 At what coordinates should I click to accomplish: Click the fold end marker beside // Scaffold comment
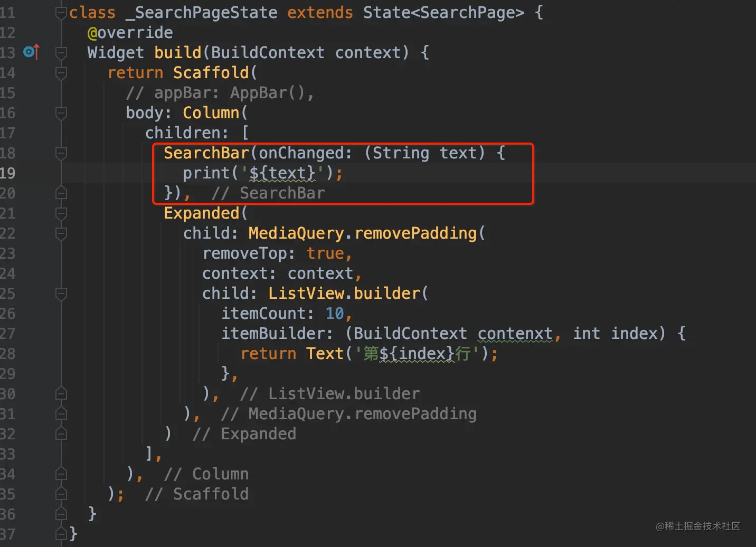[x=61, y=494]
